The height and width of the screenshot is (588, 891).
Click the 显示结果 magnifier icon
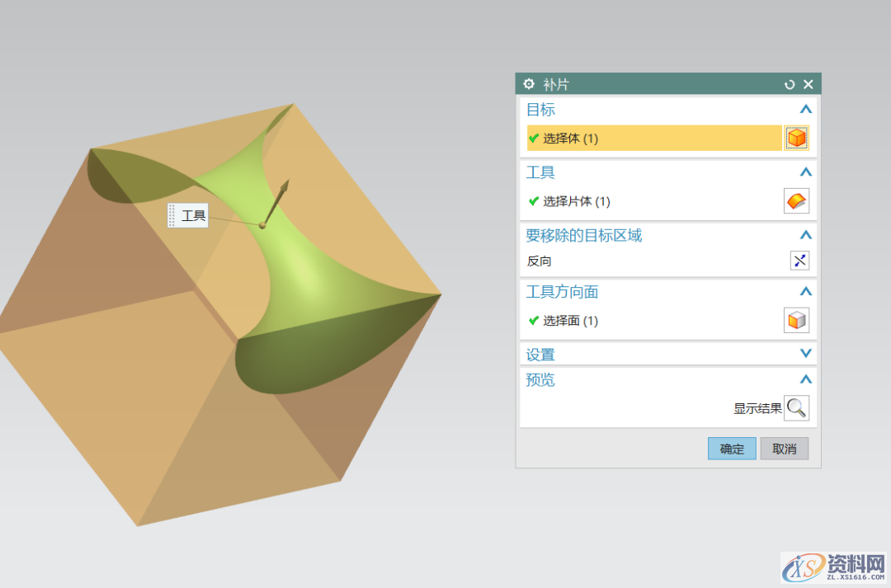pos(796,407)
